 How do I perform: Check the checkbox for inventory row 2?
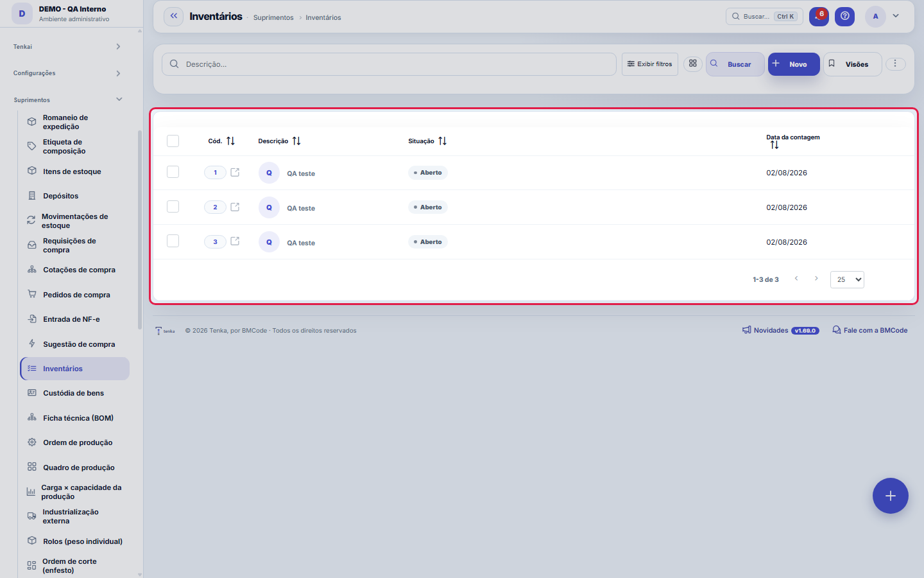pos(173,207)
